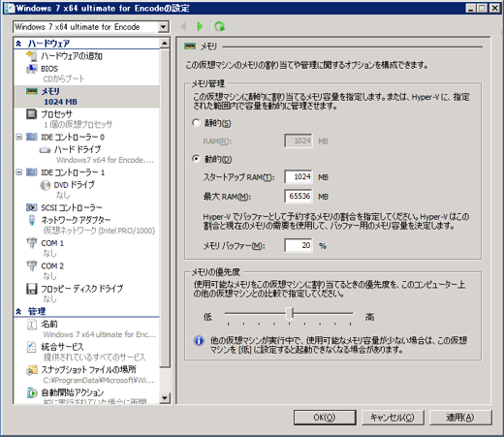The width and height of the screenshot is (504, 437).
Task: Click the back arrow navigation icon
Action: click(183, 26)
